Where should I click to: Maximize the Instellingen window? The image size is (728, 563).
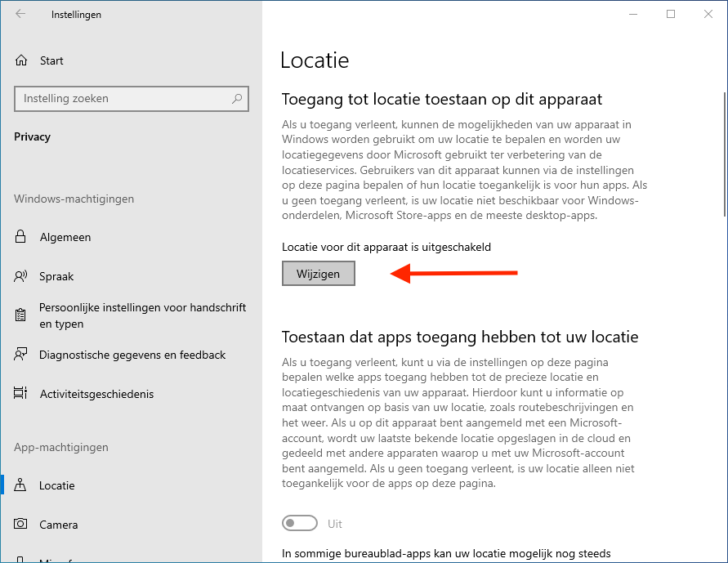tap(671, 14)
